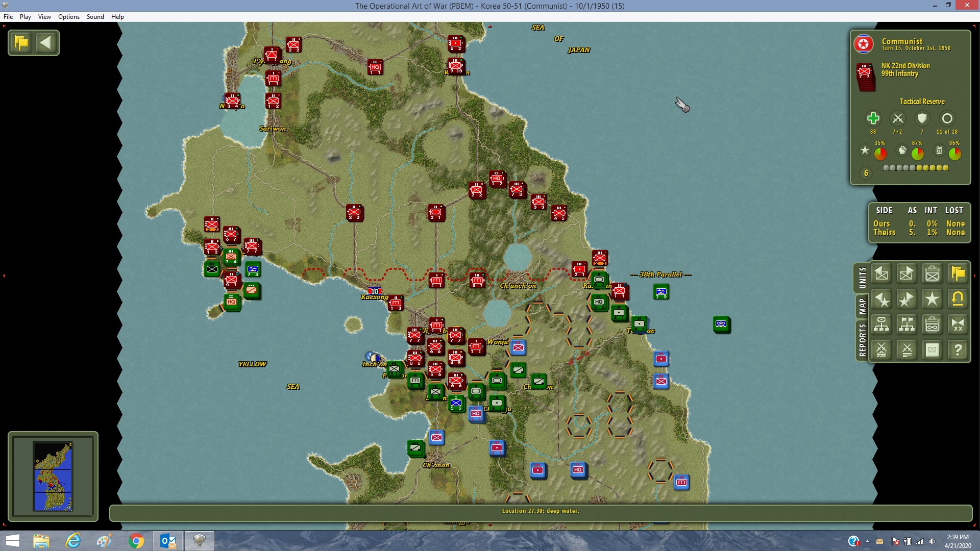Click the next unit arrow button

coord(906,274)
